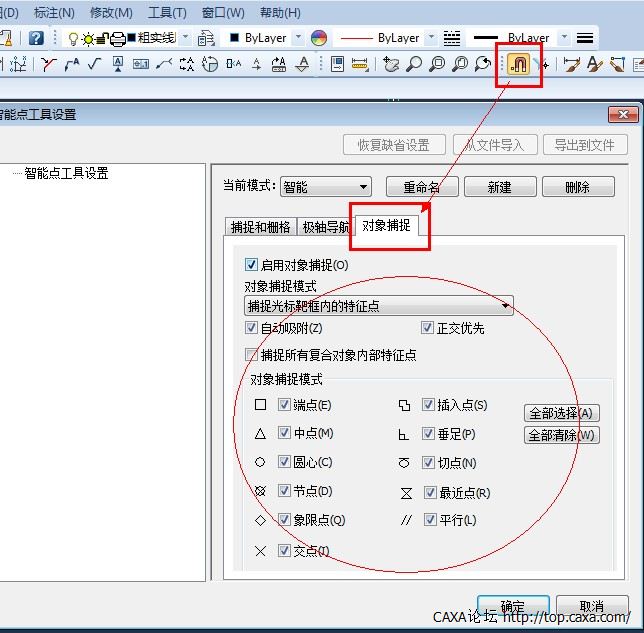The image size is (644, 633).
Task: Expand the red linetype ByLayer dropdown
Action: (x=431, y=37)
